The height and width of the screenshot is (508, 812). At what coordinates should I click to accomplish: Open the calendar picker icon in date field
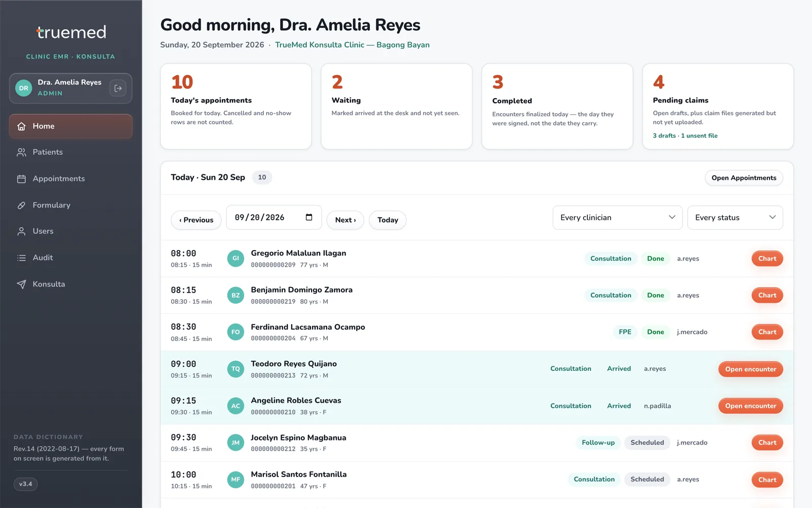[309, 217]
